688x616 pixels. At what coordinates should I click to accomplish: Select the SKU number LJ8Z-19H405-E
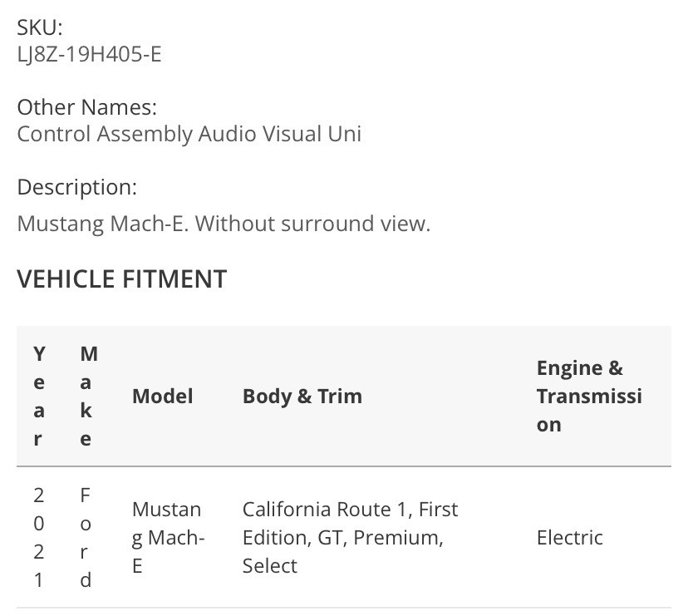89,55
